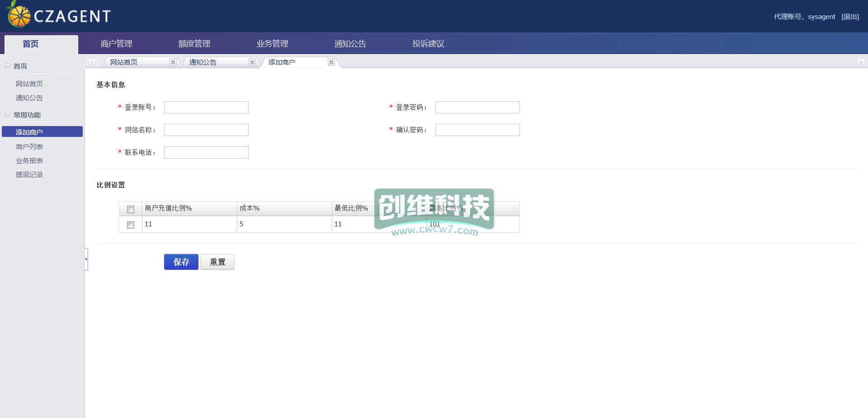Open the 通知公告 top menu
The image size is (868, 418).
coord(350,44)
